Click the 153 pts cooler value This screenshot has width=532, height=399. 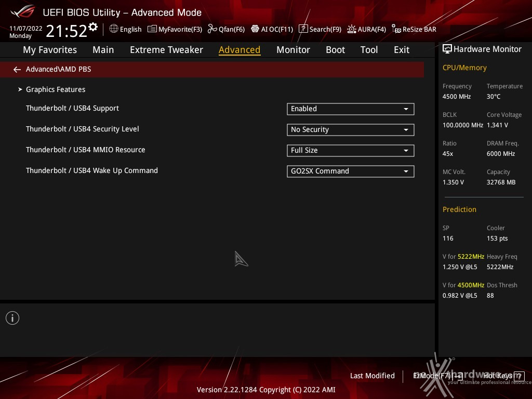[497, 238]
